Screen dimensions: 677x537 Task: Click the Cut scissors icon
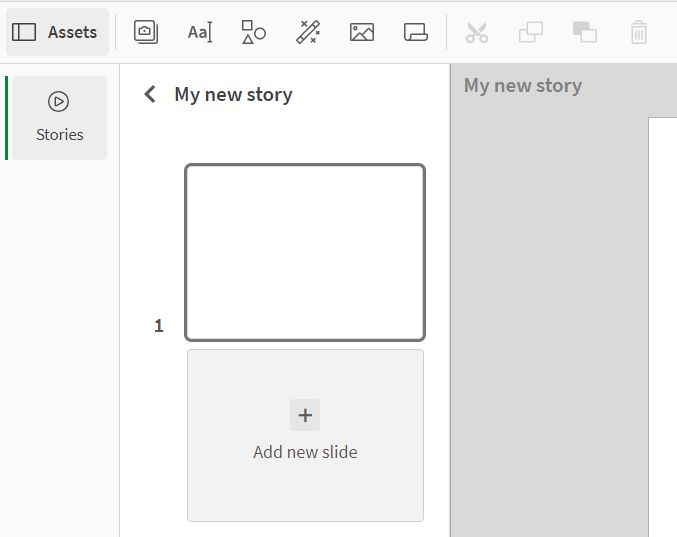[477, 32]
